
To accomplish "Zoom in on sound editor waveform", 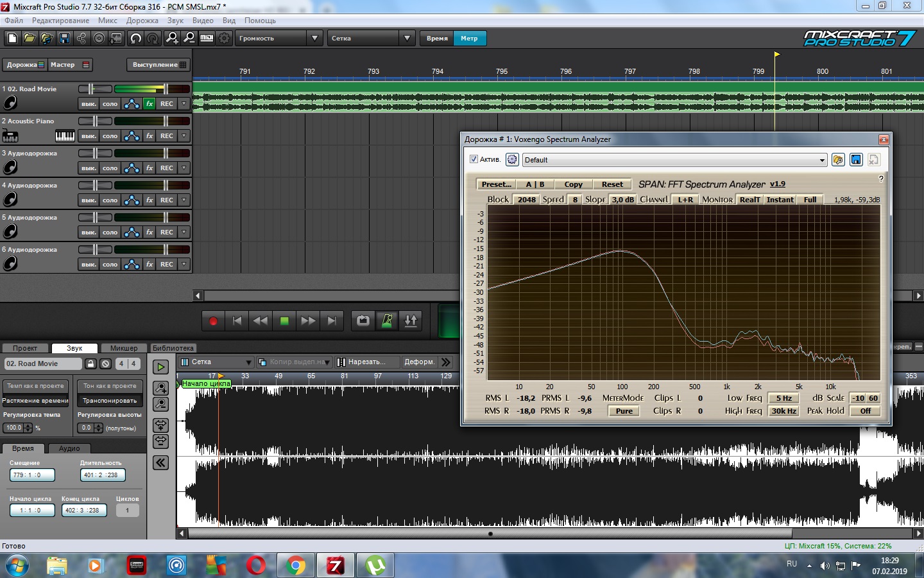I will 160,388.
